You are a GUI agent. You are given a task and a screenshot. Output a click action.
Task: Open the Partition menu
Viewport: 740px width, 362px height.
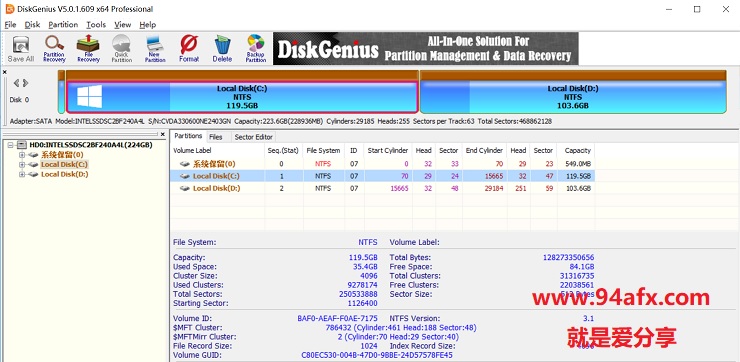[63, 25]
